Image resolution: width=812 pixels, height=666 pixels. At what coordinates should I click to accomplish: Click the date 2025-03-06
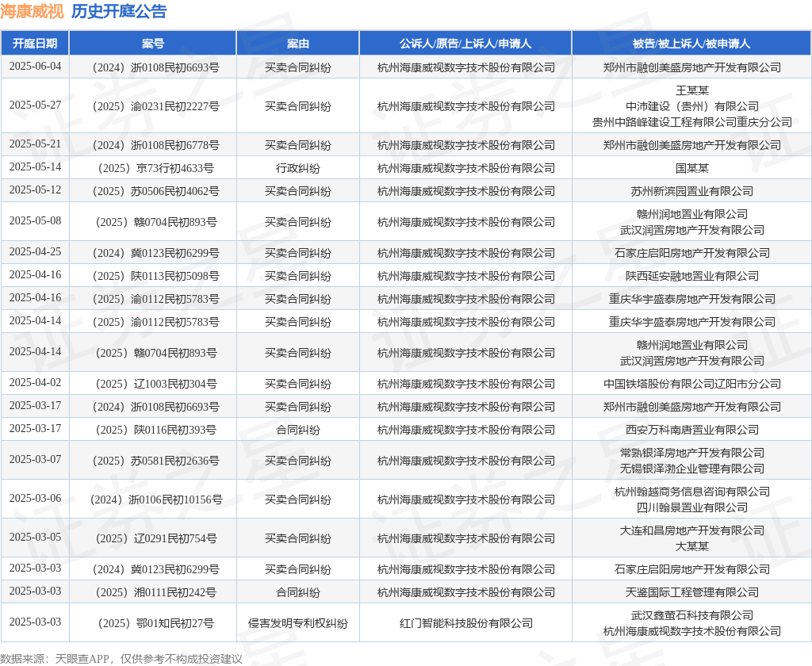point(35,499)
